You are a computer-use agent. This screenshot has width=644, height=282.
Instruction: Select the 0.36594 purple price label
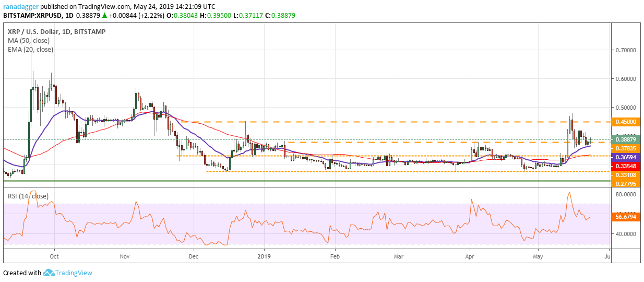626,157
